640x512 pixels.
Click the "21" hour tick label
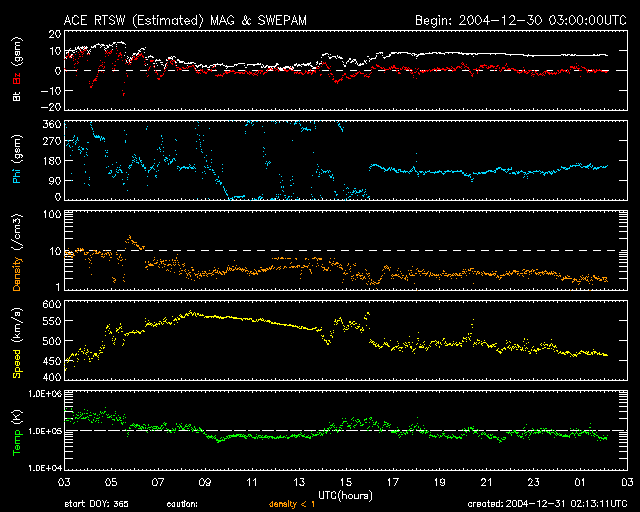pos(487,482)
